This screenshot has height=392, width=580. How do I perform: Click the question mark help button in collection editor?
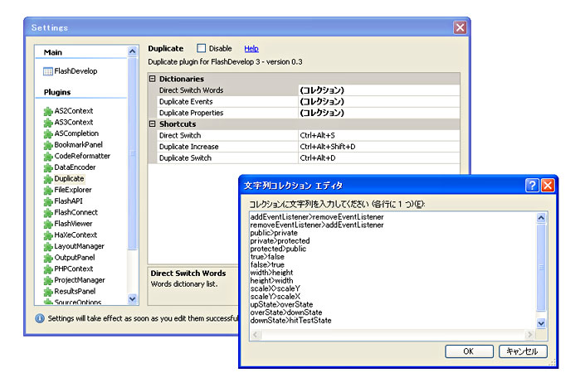[x=532, y=185]
